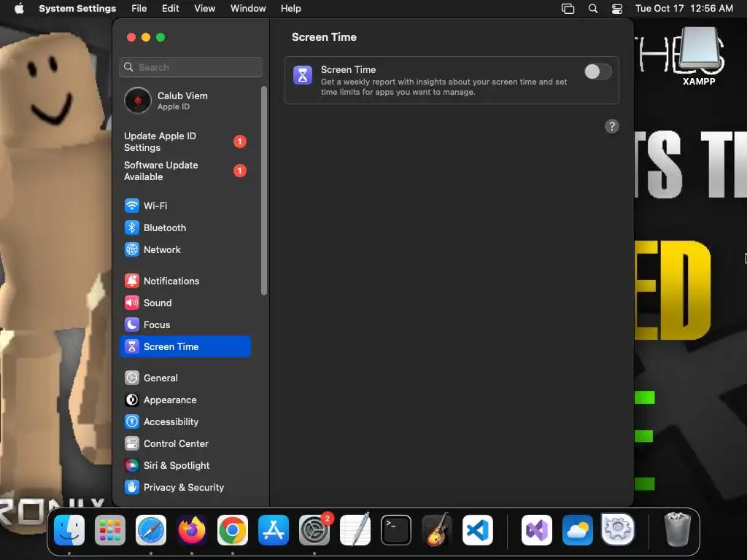The width and height of the screenshot is (747, 560).
Task: Minimize the System Settings window
Action: 146,37
